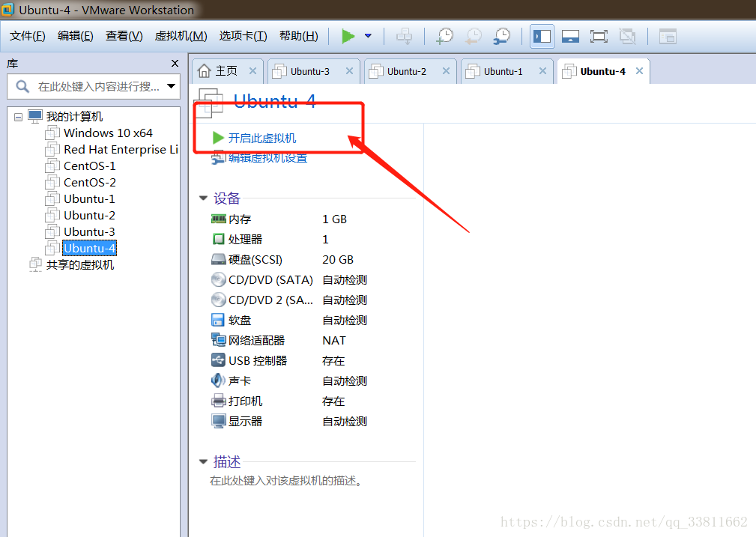Close the Ubuntu-2 tab
The width and height of the screenshot is (756, 537).
[446, 71]
